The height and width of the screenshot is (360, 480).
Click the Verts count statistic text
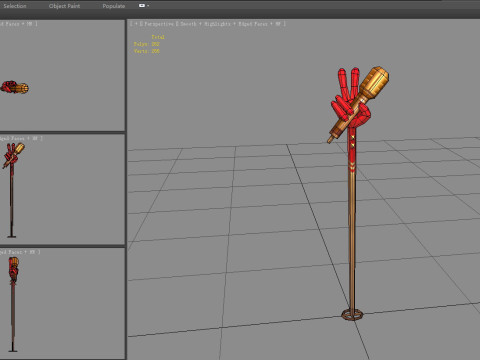point(147,51)
